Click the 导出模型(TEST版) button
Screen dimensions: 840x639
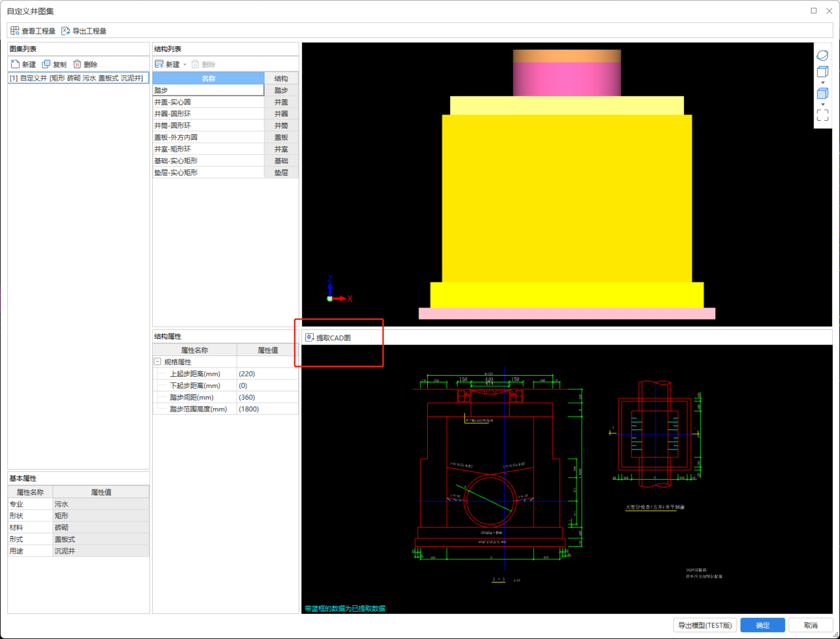tap(705, 625)
